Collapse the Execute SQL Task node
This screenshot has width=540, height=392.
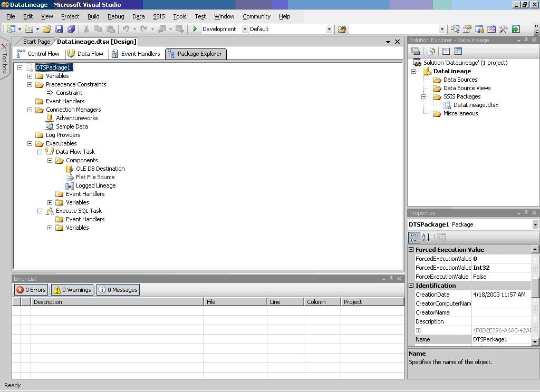click(x=40, y=211)
